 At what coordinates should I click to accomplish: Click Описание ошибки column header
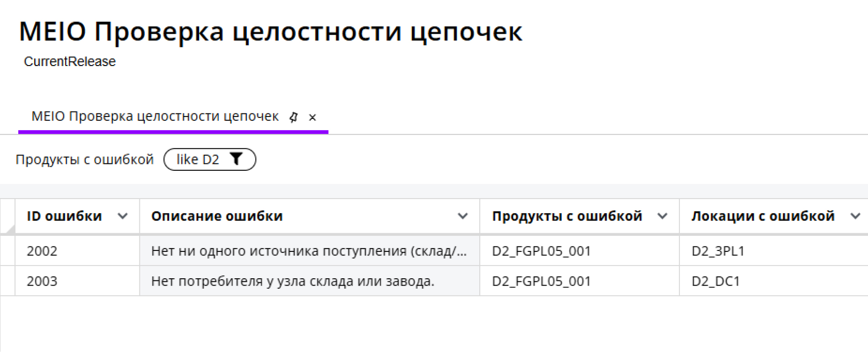(x=217, y=216)
